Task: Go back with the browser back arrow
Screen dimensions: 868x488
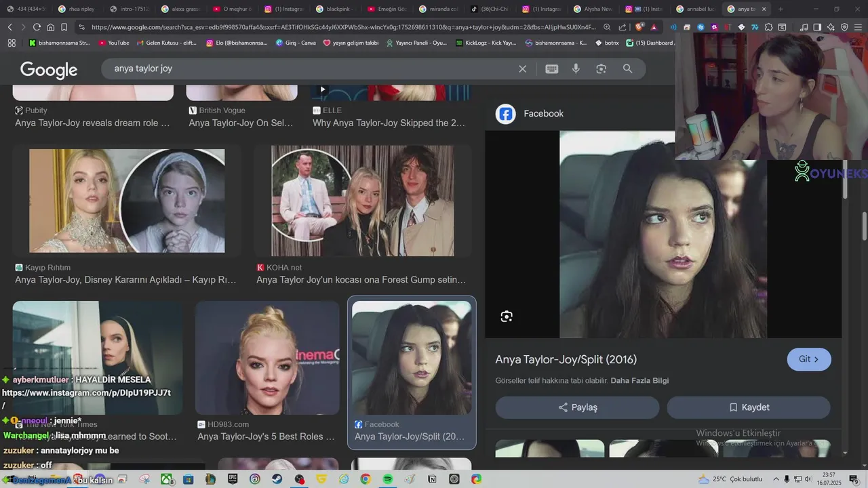Action: point(9,27)
